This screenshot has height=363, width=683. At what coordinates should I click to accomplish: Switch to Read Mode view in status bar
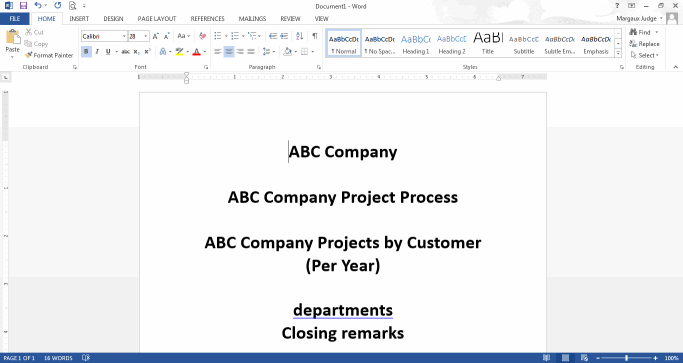coord(546,358)
